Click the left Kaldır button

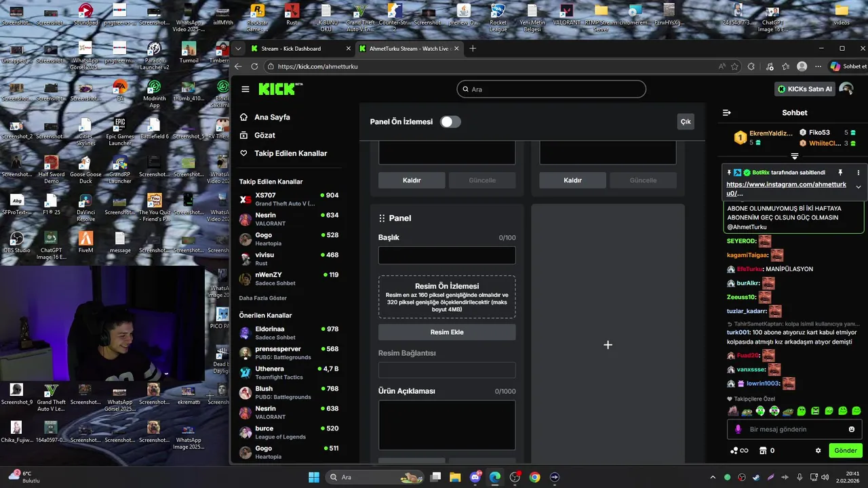pyautogui.click(x=412, y=180)
